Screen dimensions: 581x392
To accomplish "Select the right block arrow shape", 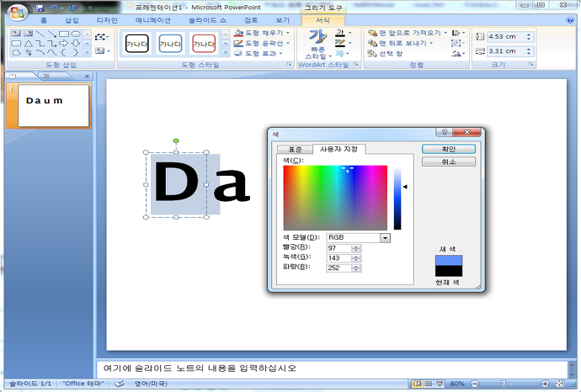I will tap(64, 43).
